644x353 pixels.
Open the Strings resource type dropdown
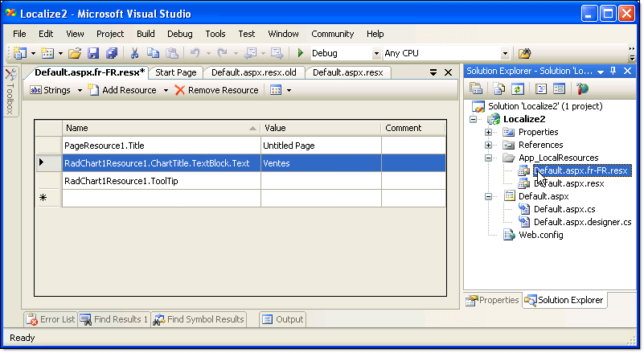[x=80, y=90]
